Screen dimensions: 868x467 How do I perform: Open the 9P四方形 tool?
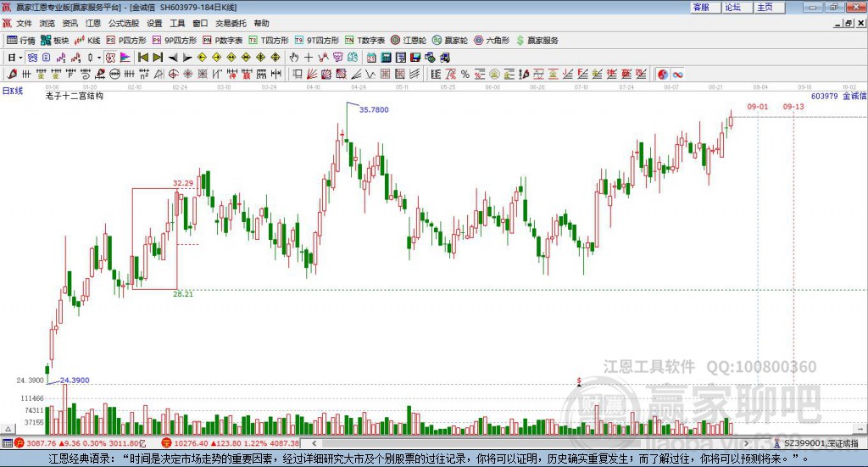tap(175, 40)
